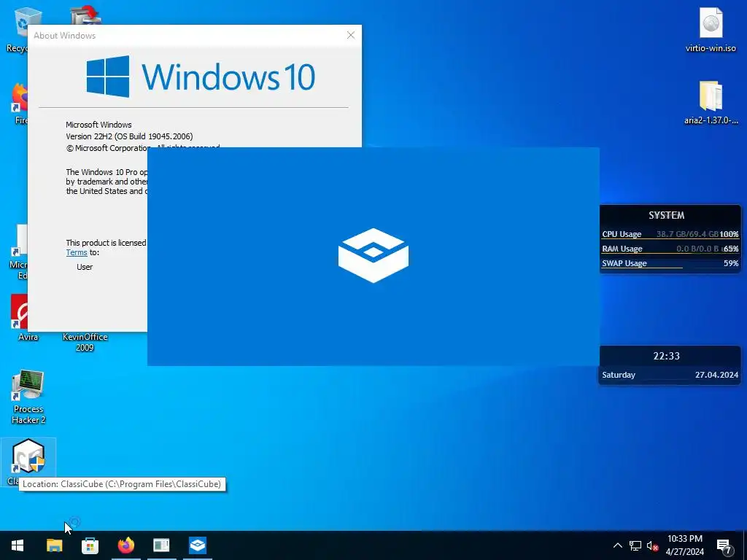747x560 pixels.
Task: Click SWAP Usage in the SYSTEM widget
Action: tap(670, 263)
